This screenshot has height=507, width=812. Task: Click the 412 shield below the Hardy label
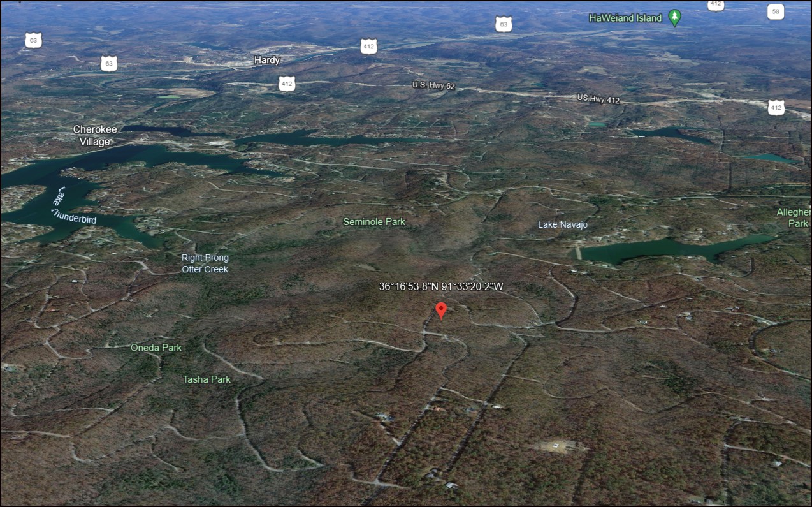(x=287, y=83)
